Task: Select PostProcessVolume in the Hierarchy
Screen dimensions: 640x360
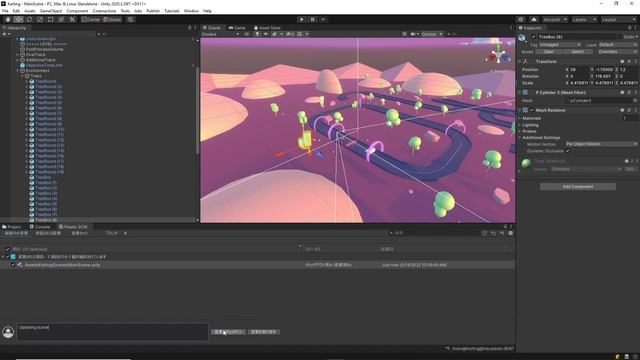Action: [44, 49]
